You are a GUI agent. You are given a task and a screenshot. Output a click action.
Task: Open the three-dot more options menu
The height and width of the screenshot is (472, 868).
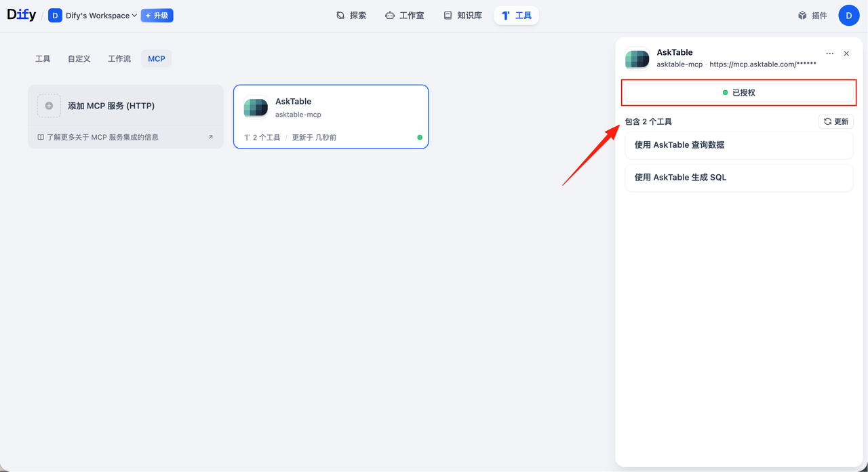(829, 54)
